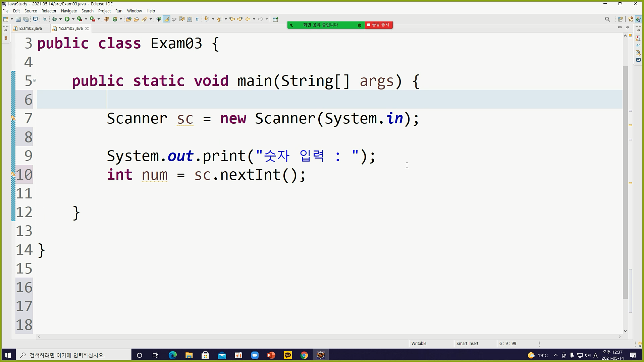Expand the New Java Class dropdown arrow
644x362 pixels.
click(x=121, y=19)
